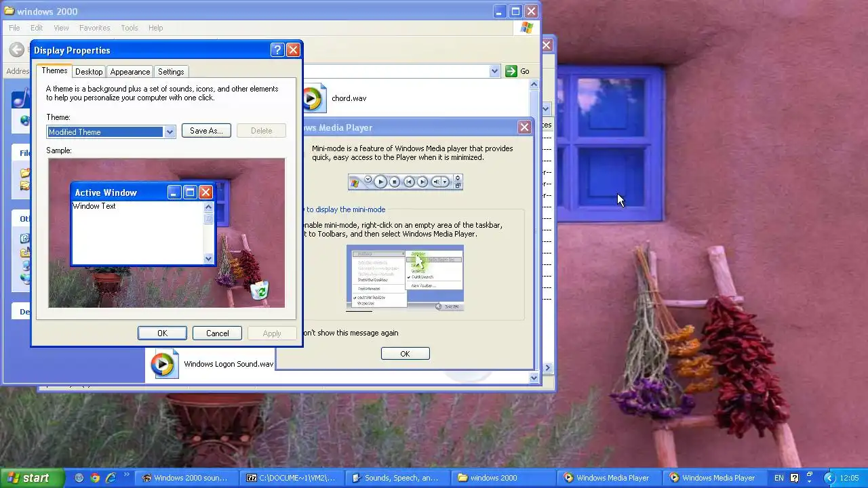Click stop button in the mini-mode preview image
The height and width of the screenshot is (488, 868).
coord(395,182)
